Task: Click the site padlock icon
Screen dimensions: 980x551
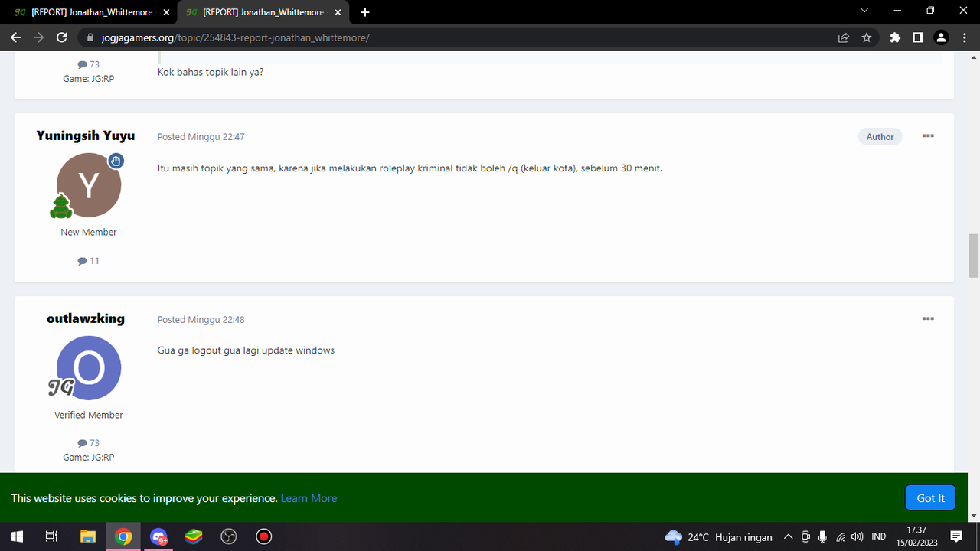Action: coord(90,37)
